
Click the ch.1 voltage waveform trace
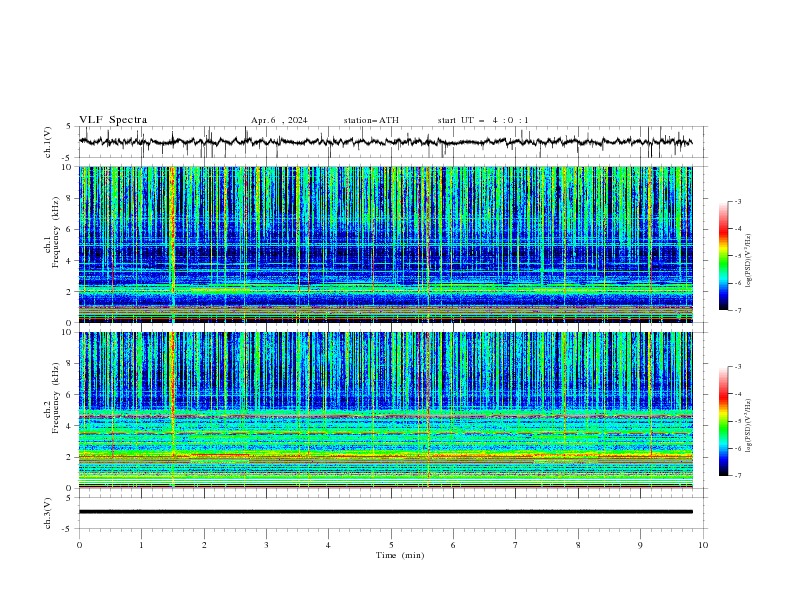[x=385, y=142]
